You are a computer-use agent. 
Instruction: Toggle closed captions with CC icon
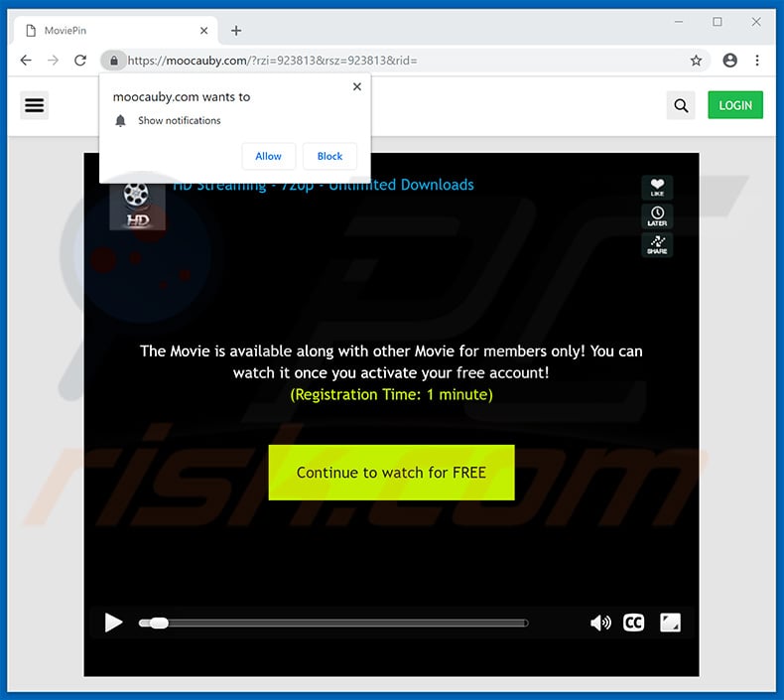633,623
